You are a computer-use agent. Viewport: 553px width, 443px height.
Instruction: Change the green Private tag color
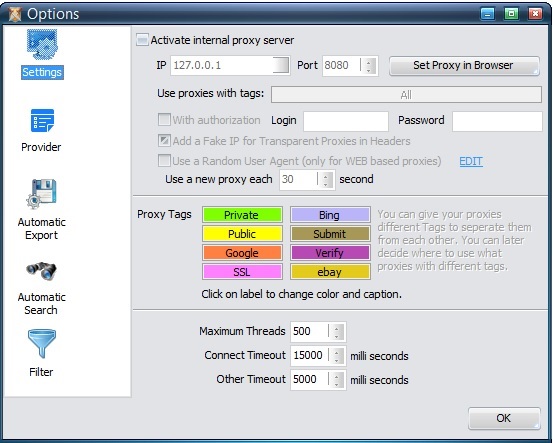coord(242,215)
